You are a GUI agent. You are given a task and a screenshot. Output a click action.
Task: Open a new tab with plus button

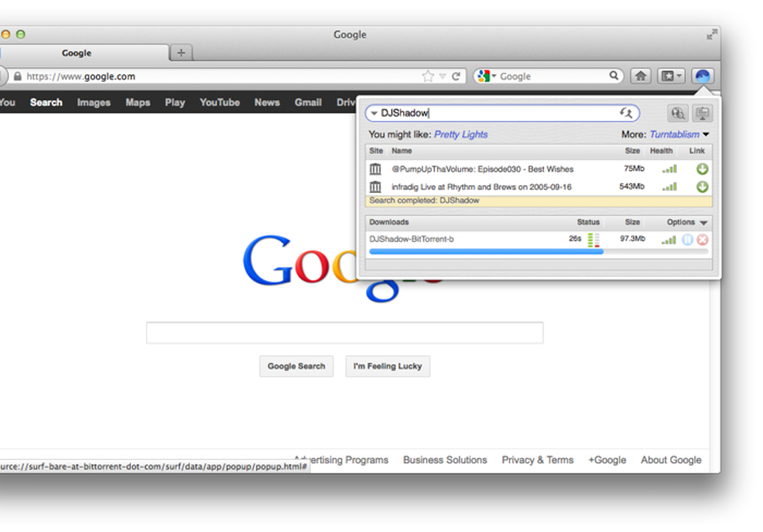pos(181,52)
